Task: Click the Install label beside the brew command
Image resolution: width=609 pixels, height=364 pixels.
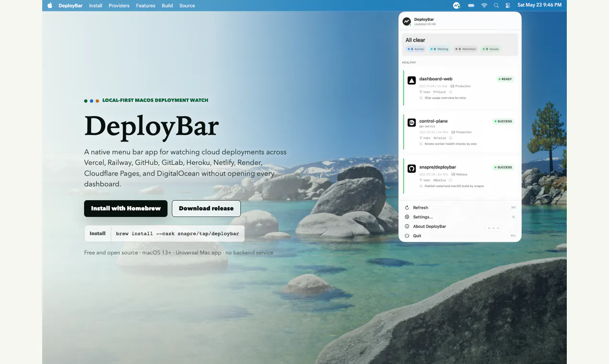Action: tap(97, 234)
